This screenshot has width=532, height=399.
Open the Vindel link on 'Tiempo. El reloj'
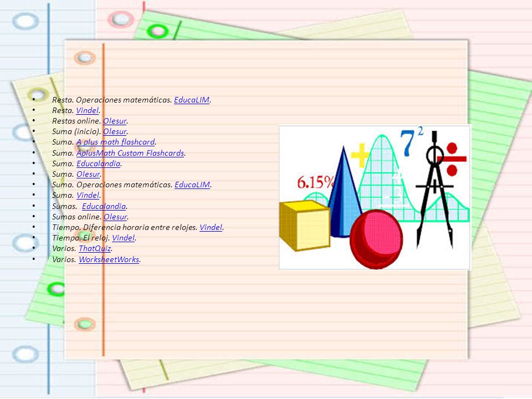coord(124,238)
